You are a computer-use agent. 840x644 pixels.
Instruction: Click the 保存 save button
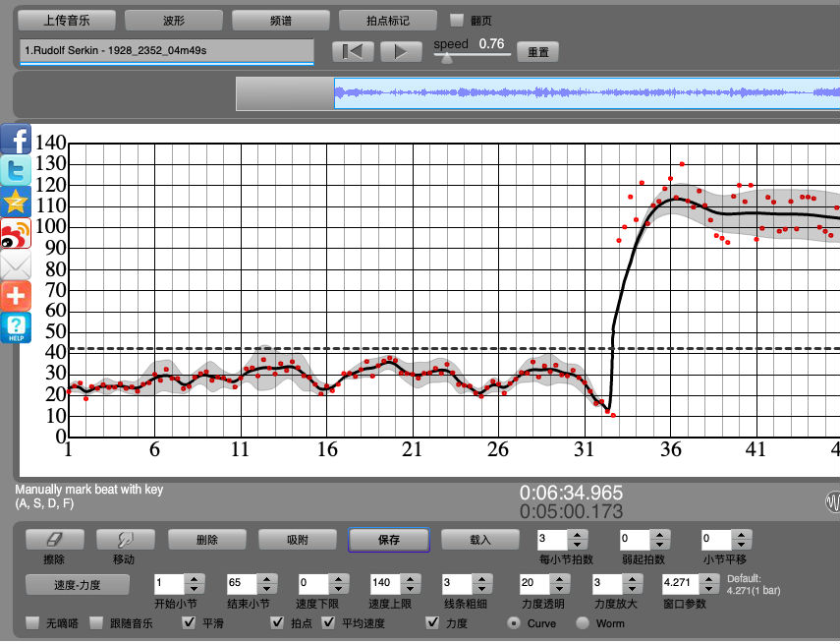click(x=389, y=540)
